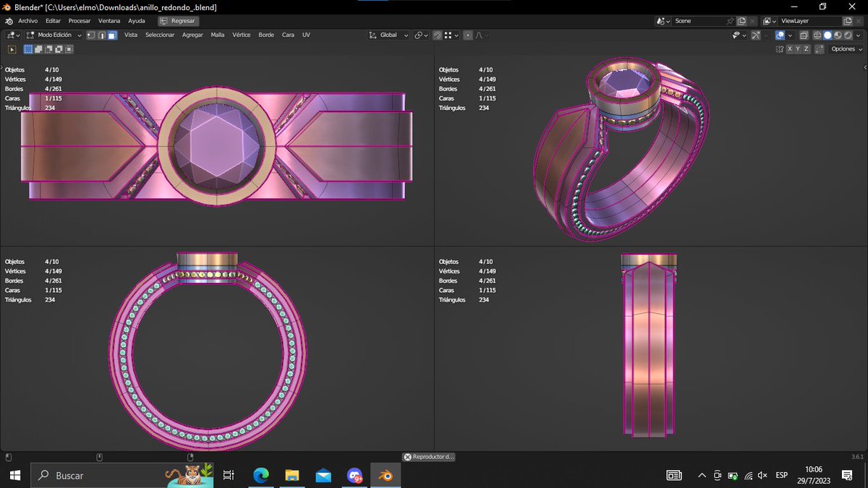Toggle viewport overlays display
868x488 pixels.
coord(780,35)
